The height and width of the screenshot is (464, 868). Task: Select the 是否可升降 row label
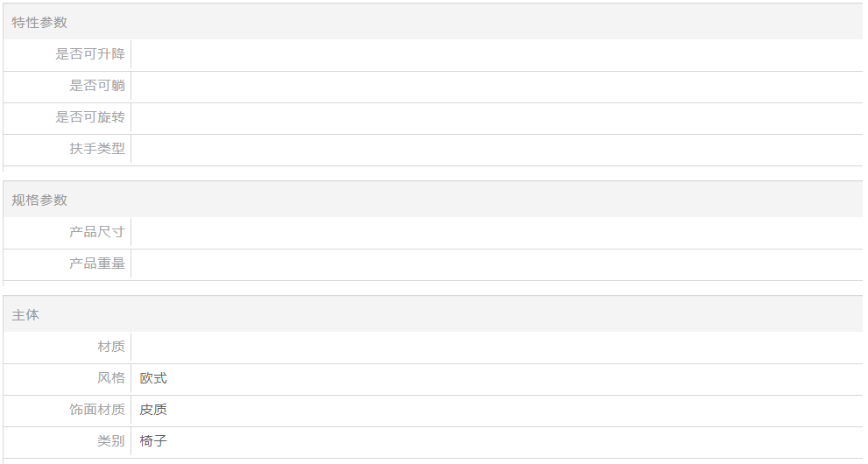tap(90, 53)
